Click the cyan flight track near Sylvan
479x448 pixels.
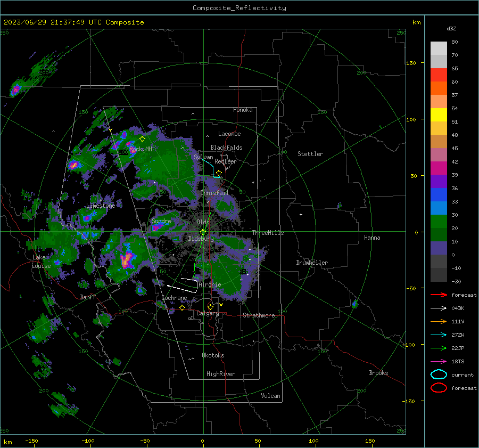(211, 168)
